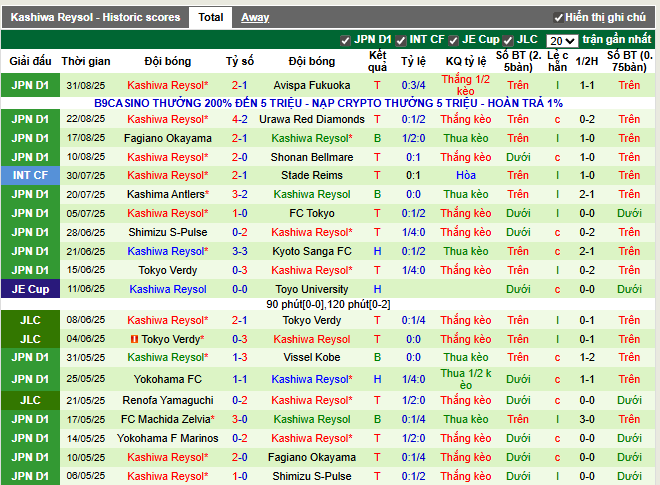Click the trận gần nhất label

[617, 40]
